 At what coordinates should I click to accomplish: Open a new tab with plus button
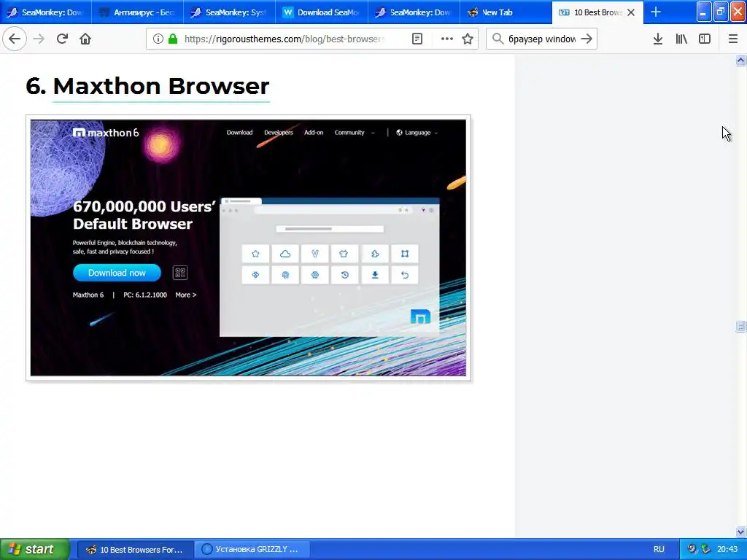(x=656, y=12)
